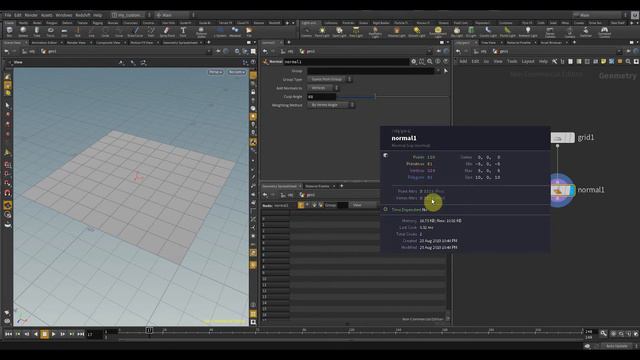Click the stop playback button
Screen dimensions: 640x360
[44, 334]
